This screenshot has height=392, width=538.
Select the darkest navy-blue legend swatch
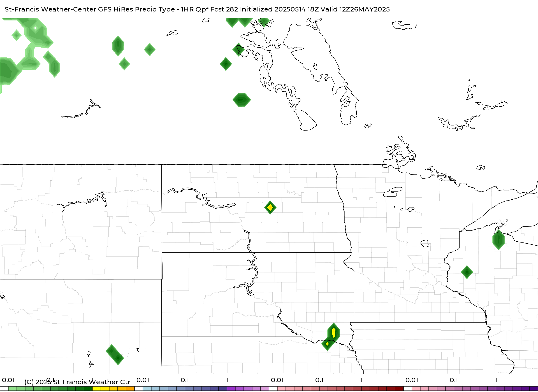(223, 389)
